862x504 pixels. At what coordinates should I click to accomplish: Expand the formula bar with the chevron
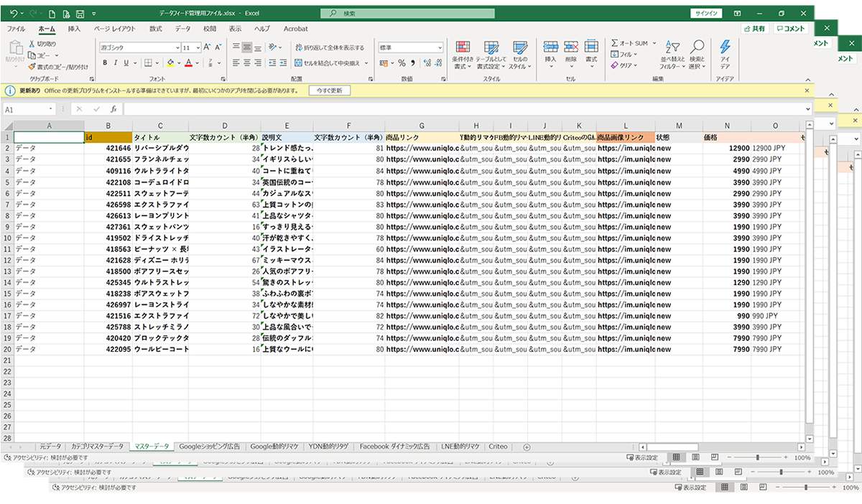807,109
